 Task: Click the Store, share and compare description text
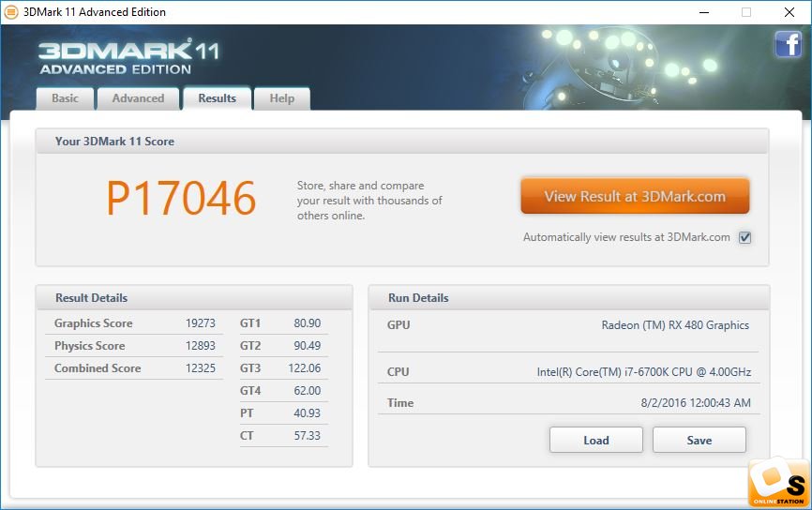[369, 201]
